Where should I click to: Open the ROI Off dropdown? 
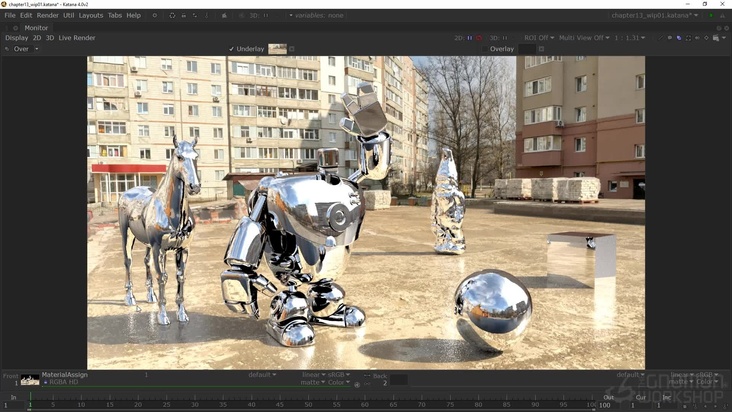pos(539,38)
